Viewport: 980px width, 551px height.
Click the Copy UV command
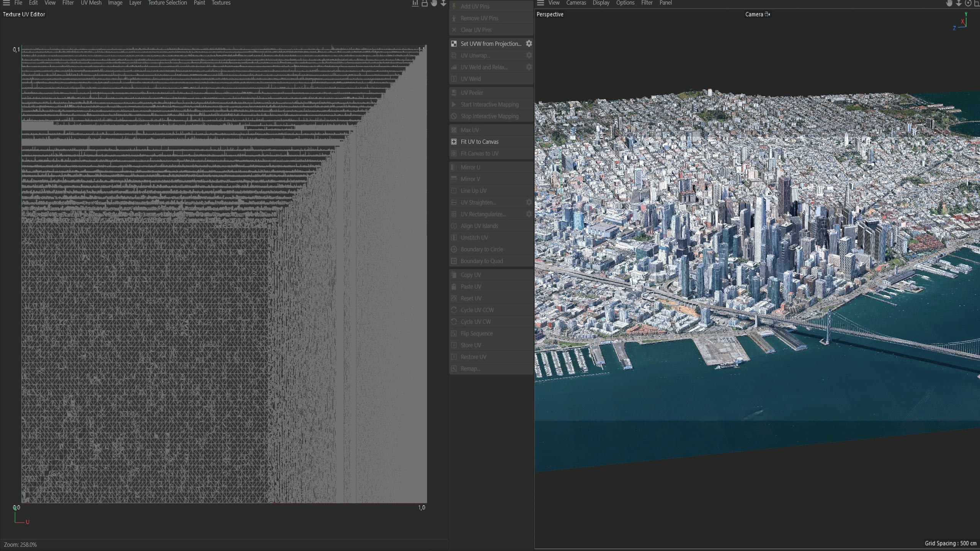coord(491,275)
